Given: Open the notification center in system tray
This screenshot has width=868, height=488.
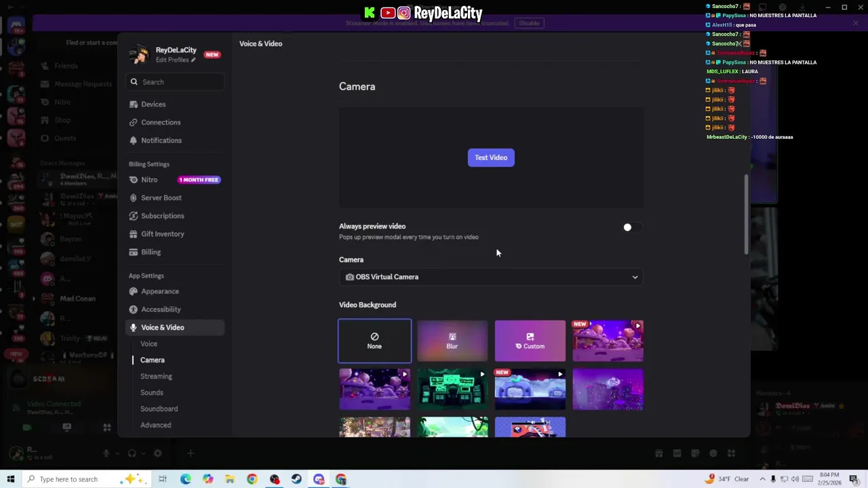Looking at the screenshot, I should (x=854, y=479).
